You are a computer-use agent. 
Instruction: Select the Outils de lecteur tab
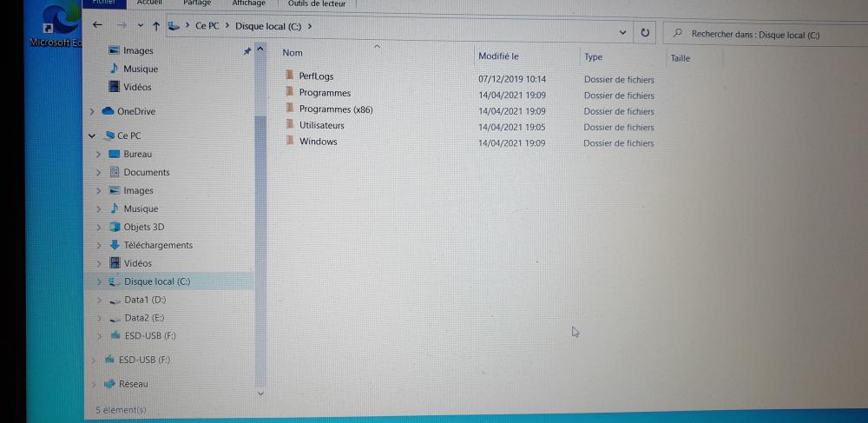317,3
